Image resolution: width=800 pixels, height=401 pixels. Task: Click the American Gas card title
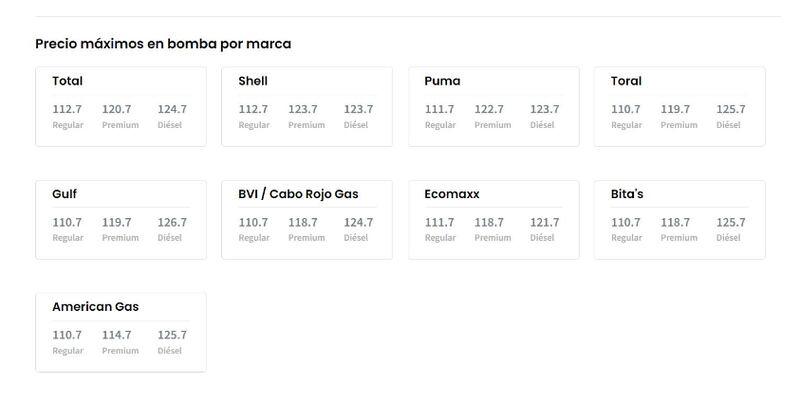[x=95, y=307]
